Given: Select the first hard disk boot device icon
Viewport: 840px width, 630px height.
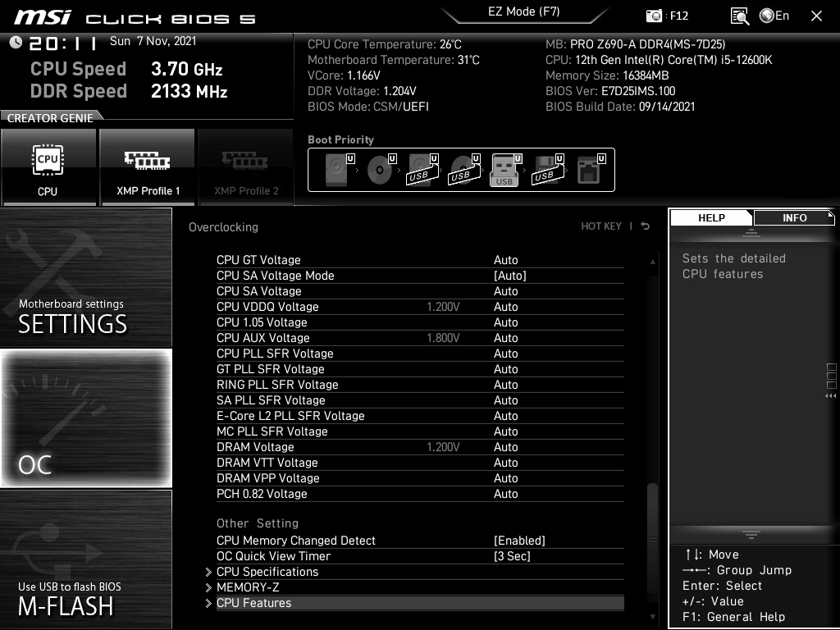Looking at the screenshot, I should (340, 170).
